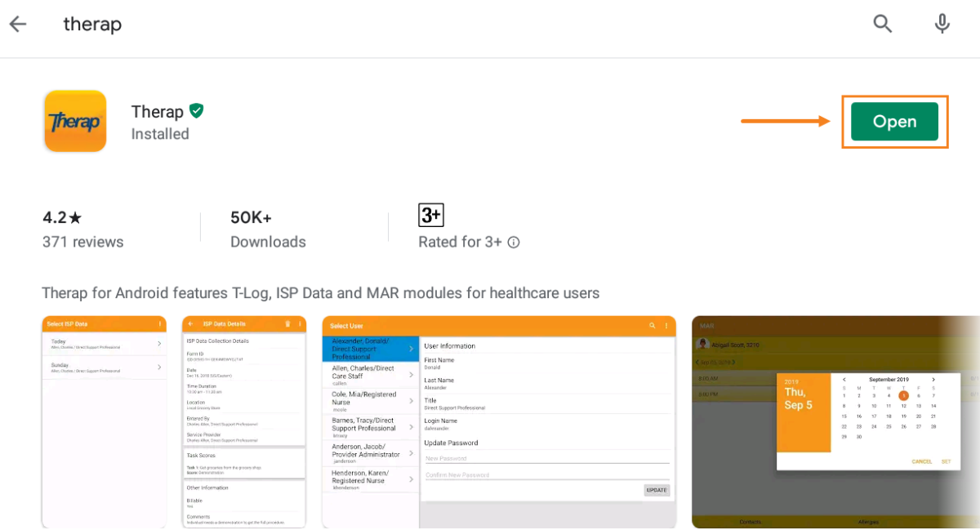Tap the back arrow to leave the page
The height and width of the screenshot is (530, 980).
coord(16,24)
